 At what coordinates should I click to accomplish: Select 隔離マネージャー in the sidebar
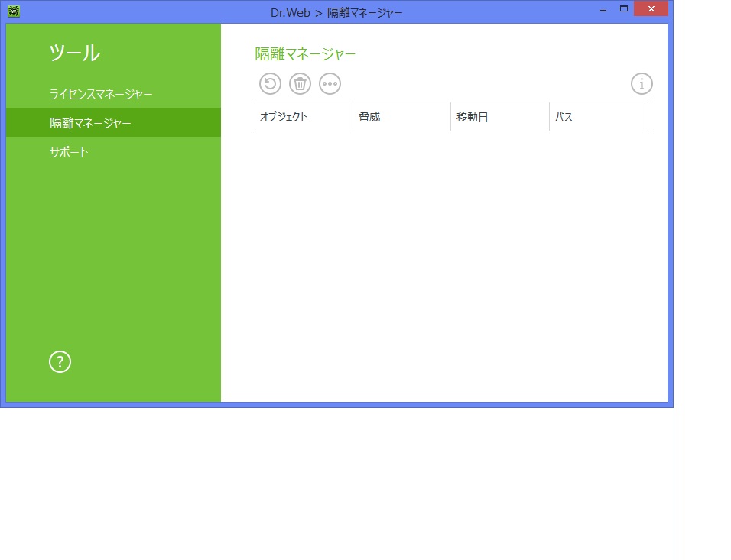90,123
